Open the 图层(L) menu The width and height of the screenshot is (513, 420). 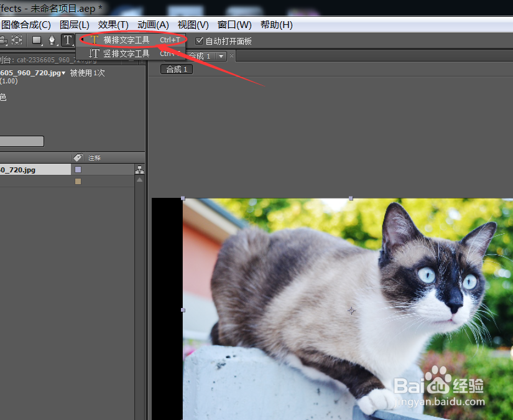click(74, 25)
